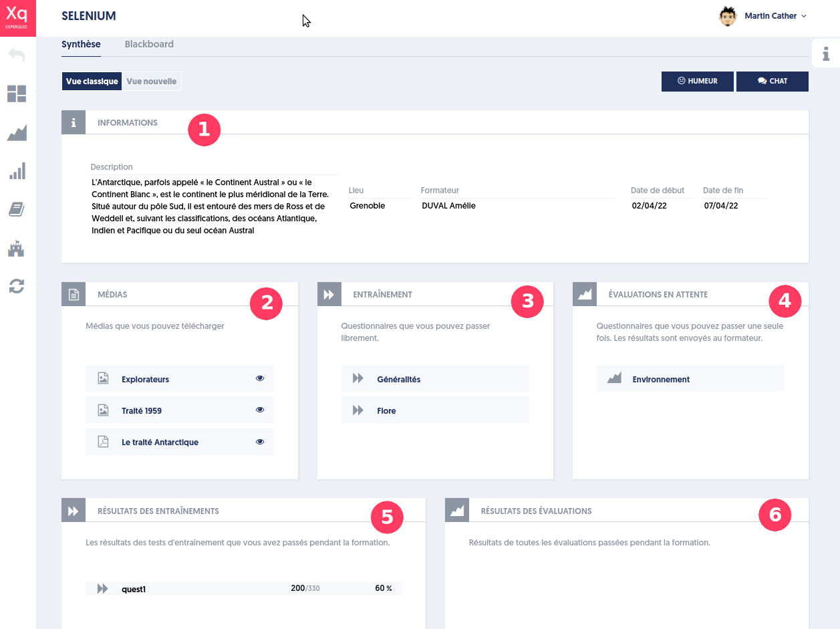Switch to Vue nouvelle

(152, 81)
